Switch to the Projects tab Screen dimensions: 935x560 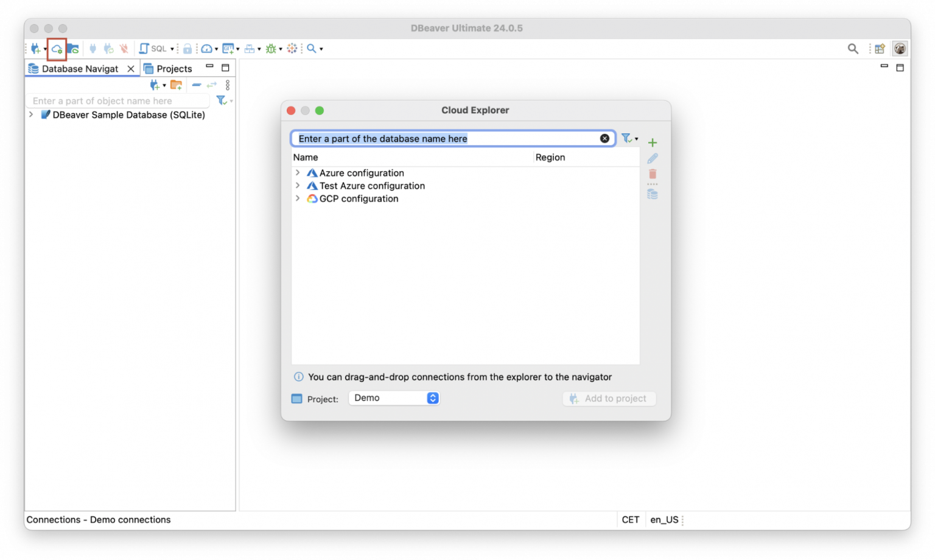click(x=174, y=68)
